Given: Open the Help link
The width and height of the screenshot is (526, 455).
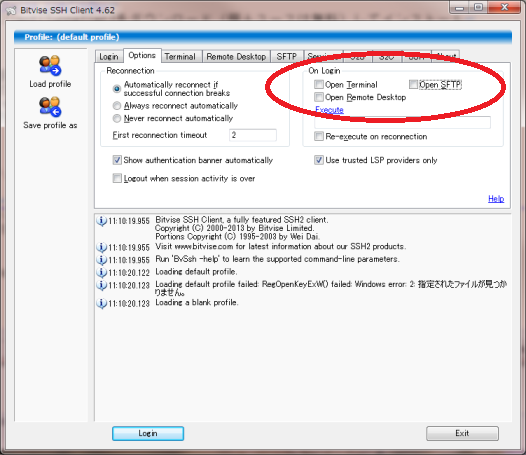Looking at the screenshot, I should (x=496, y=199).
